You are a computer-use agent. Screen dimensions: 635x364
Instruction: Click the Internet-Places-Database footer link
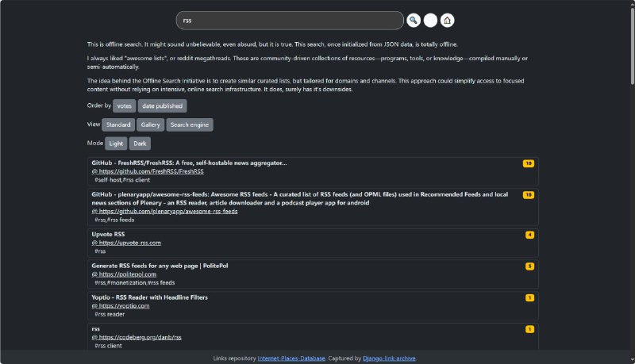click(x=291, y=358)
